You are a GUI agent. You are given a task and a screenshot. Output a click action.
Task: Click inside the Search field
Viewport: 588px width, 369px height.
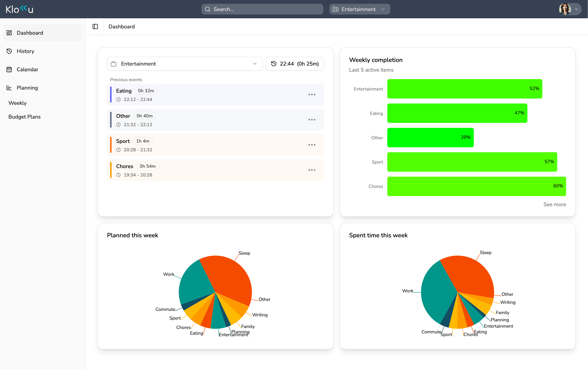(x=262, y=9)
